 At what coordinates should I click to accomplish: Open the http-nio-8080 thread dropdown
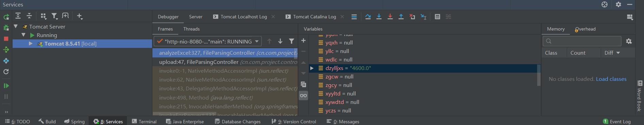208,41
